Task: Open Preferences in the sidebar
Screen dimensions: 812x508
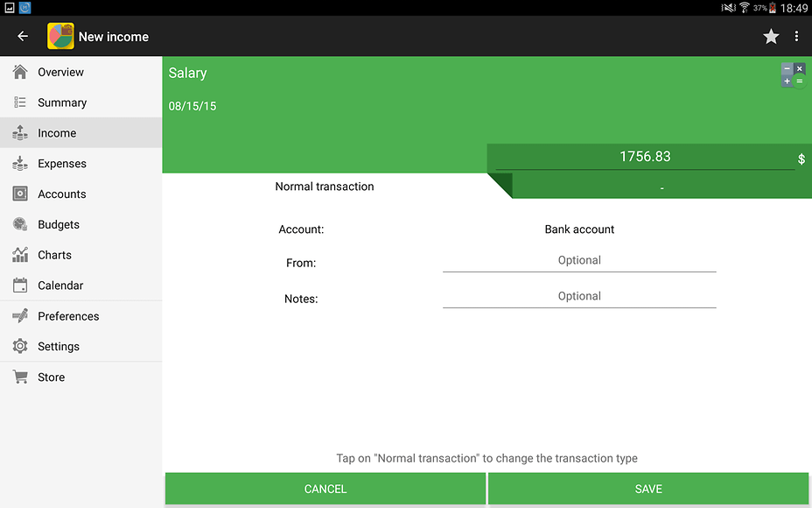Action: pyautogui.click(x=80, y=315)
